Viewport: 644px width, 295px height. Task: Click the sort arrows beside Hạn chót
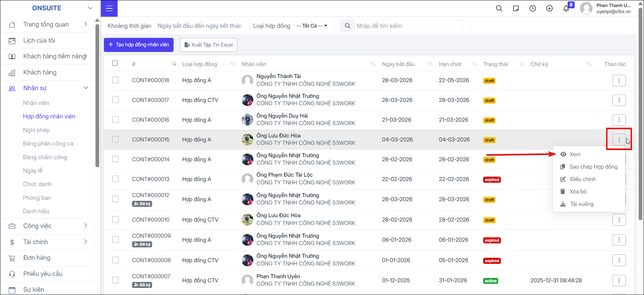point(474,64)
